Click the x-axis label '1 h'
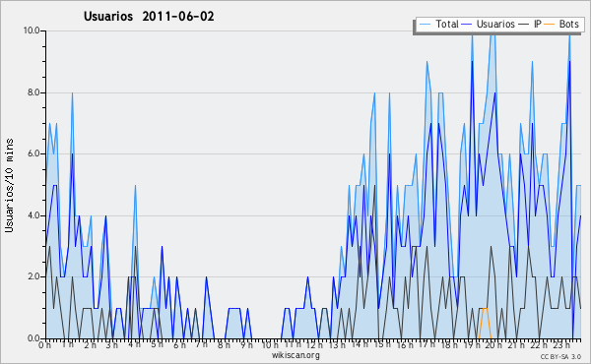Image resolution: width=591 pixels, height=364 pixels. (x=68, y=344)
